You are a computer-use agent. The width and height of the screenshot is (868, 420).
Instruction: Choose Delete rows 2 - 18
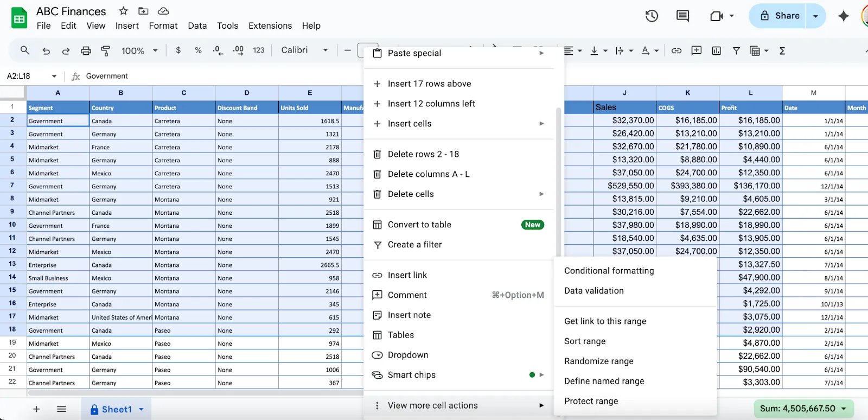coord(459,154)
